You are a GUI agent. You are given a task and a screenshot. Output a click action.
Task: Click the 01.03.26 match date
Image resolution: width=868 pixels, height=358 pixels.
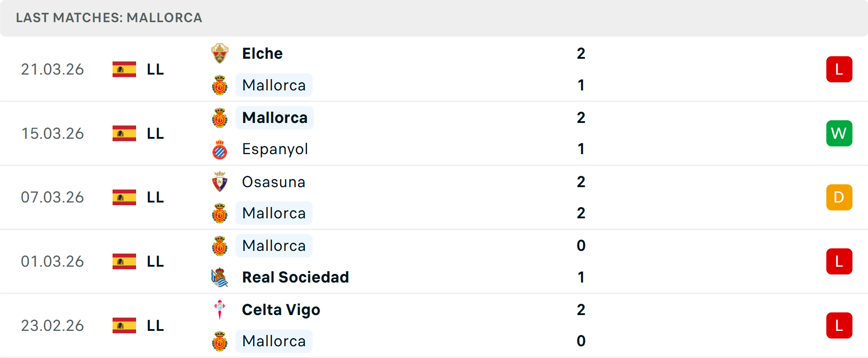point(52,262)
